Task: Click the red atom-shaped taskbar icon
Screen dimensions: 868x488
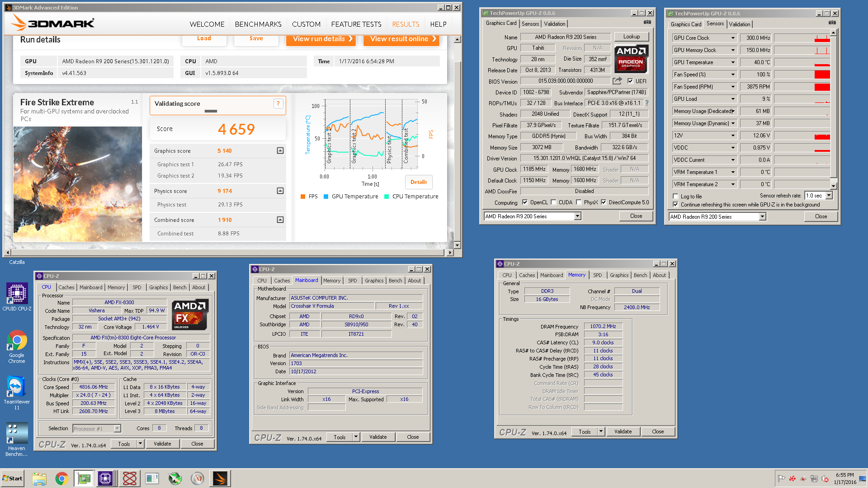Action: [x=130, y=479]
